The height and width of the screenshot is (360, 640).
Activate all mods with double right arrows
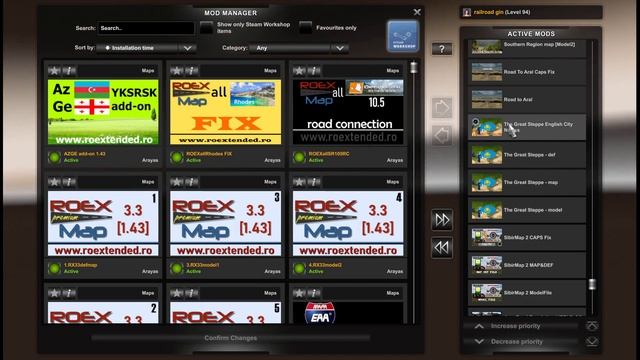442,220
